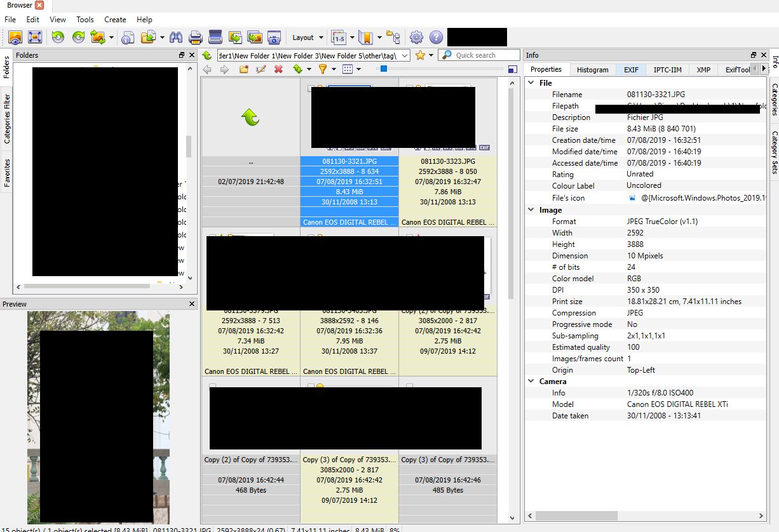Expand the folder path dropdown
This screenshot has height=532, width=779.
405,55
